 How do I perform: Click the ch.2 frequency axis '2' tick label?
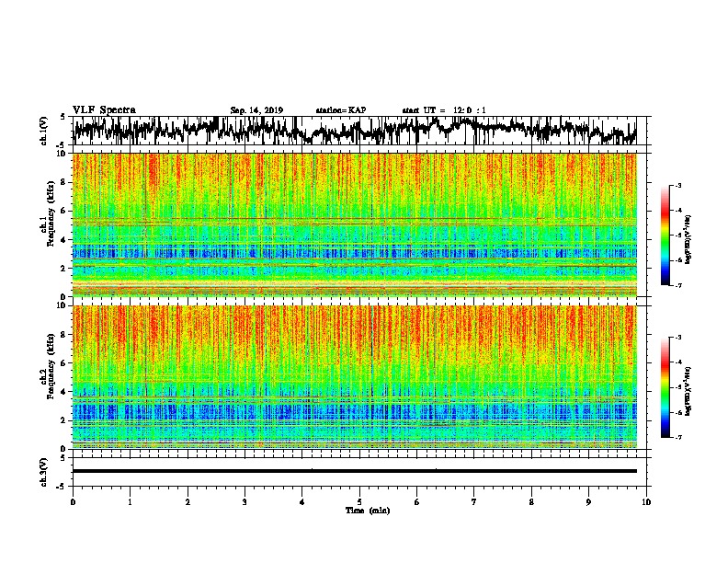coord(63,420)
